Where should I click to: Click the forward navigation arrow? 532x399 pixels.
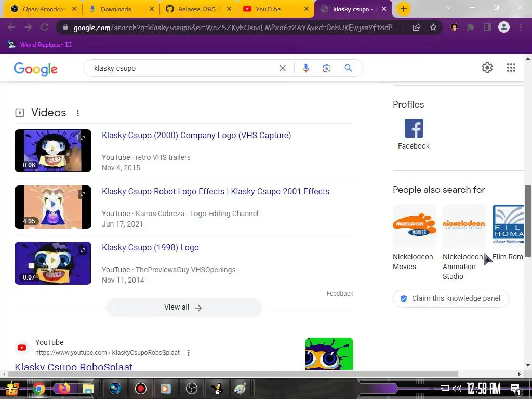coord(28,27)
